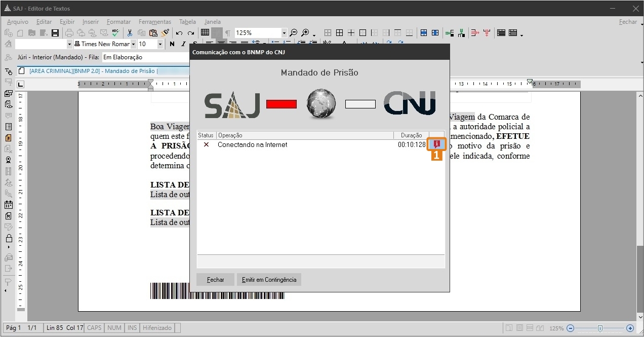Open the Inserir menu
Image resolution: width=644 pixels, height=337 pixels.
point(91,22)
